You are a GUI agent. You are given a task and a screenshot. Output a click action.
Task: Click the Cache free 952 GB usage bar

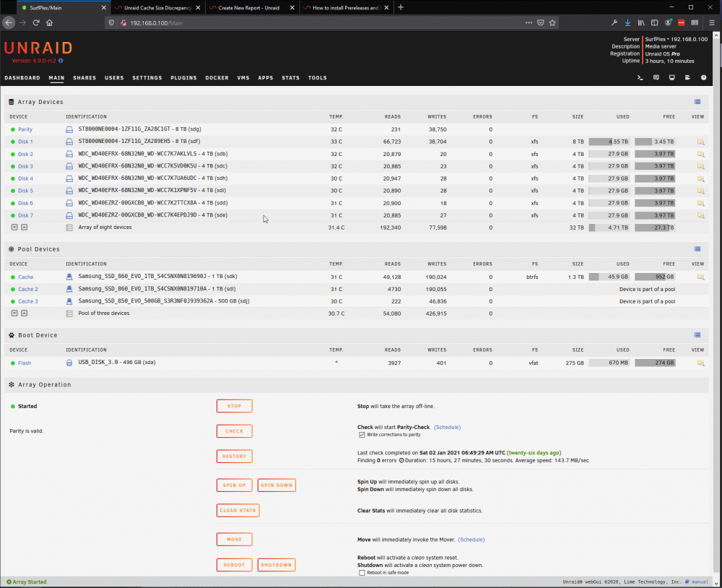coord(655,277)
